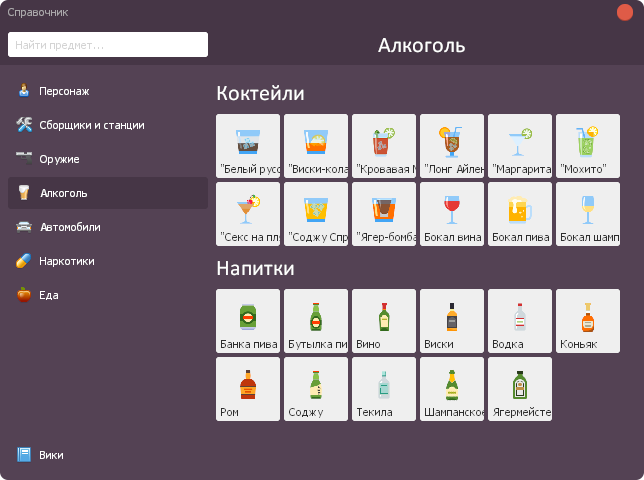
Task: Select the Банка пива drink
Action: tap(248, 321)
